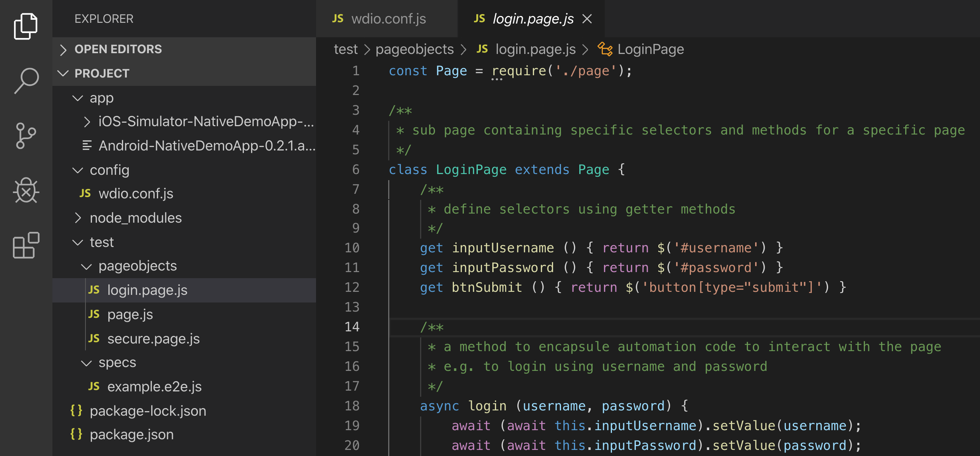Viewport: 980px width, 456px height.
Task: Switch to the wdio.conf.js editor tab
Action: [388, 19]
